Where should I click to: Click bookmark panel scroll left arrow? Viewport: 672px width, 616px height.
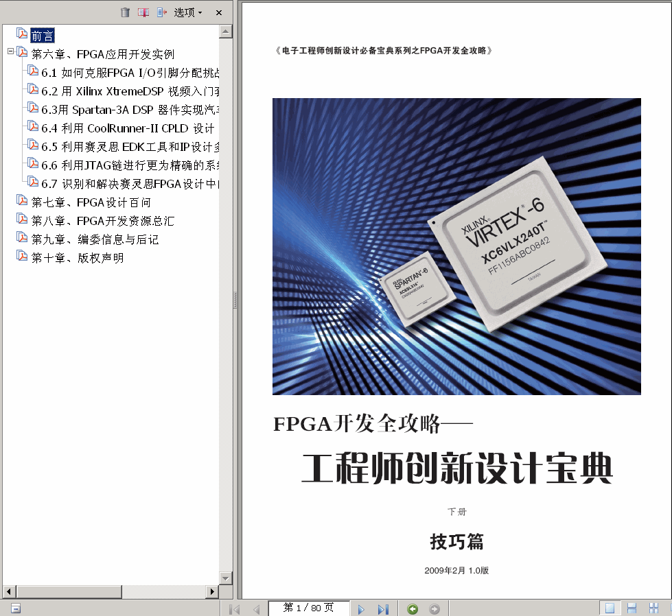coord(9,591)
